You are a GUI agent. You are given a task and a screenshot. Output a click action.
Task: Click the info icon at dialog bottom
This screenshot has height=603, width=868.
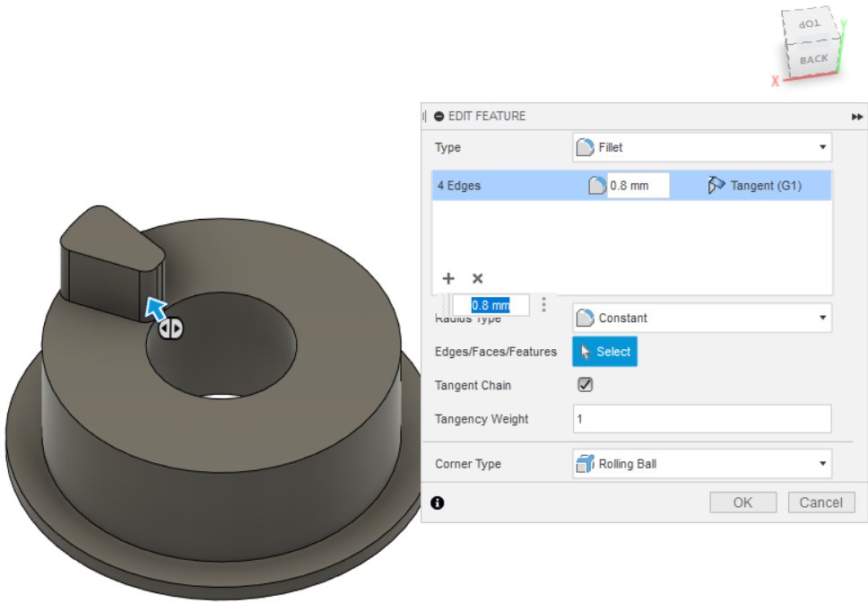coord(437,502)
